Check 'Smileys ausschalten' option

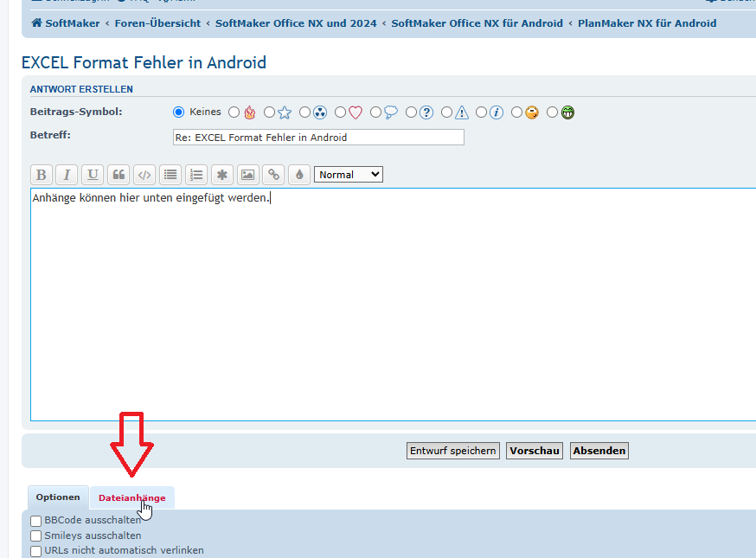click(36, 536)
